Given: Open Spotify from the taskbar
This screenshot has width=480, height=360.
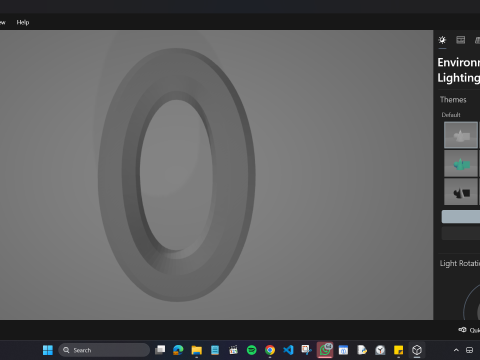Looking at the screenshot, I should [252, 350].
